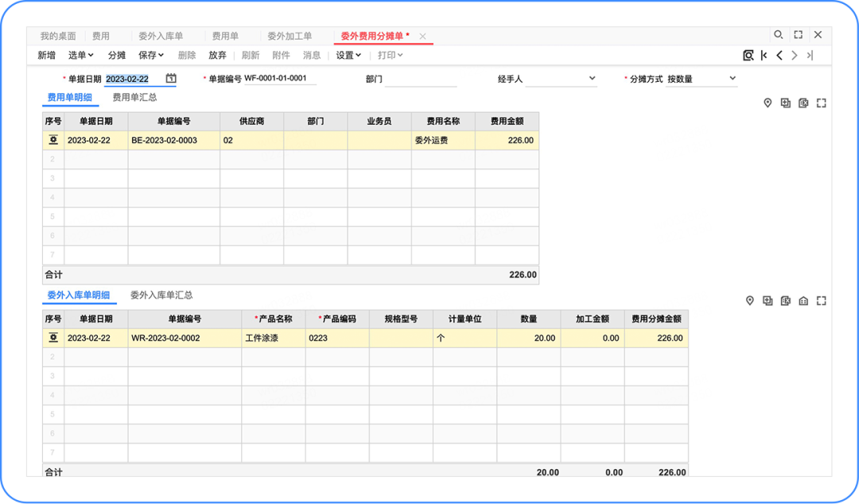Open the 委外加工单 tab
This screenshot has height=504, width=859.
[291, 35]
